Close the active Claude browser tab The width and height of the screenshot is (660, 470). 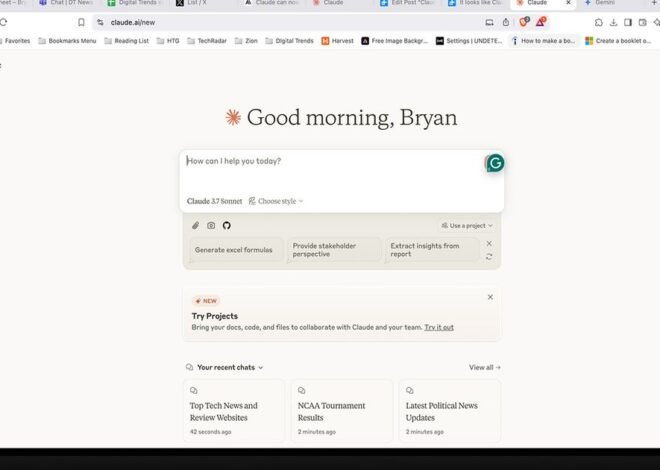coord(568,3)
